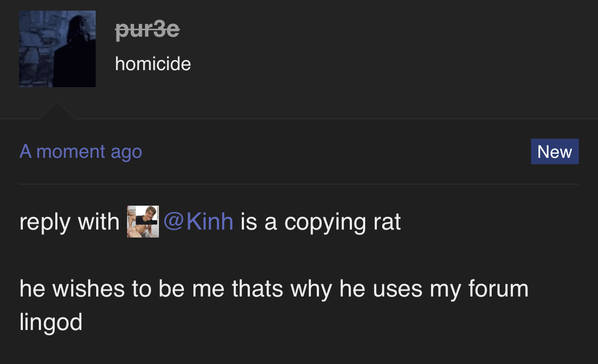Click the word copying in the post
The width and height of the screenshot is (598, 364).
[x=325, y=223]
